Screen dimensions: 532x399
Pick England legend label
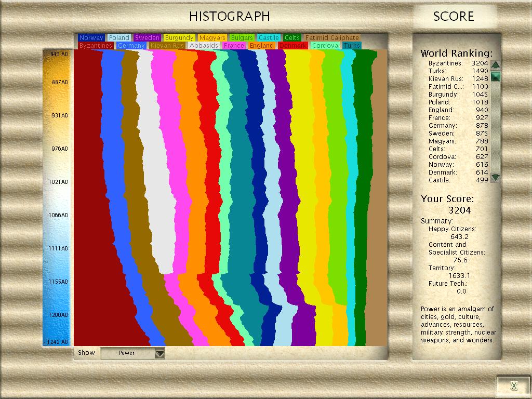click(262, 46)
